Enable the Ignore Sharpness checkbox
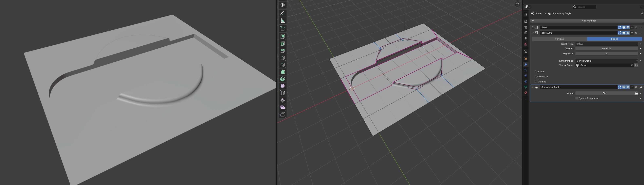 pyautogui.click(x=577, y=98)
